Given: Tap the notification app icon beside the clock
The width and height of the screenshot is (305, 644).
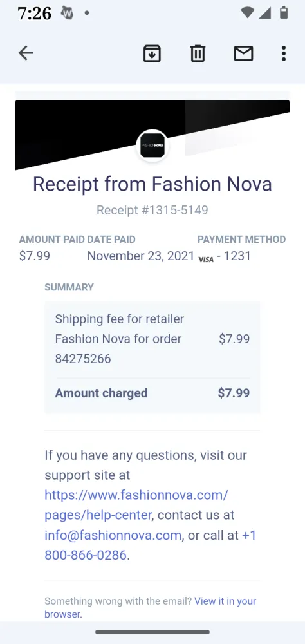Looking at the screenshot, I should click(x=68, y=13).
